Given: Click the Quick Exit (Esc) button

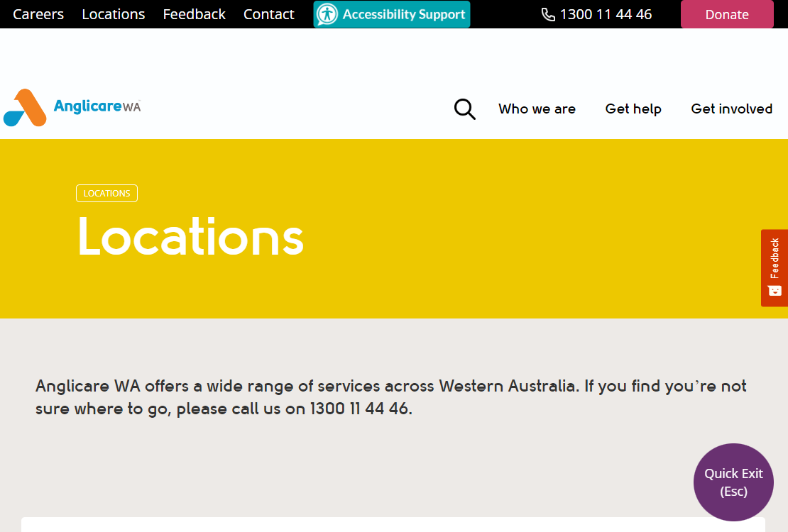Looking at the screenshot, I should (x=733, y=482).
